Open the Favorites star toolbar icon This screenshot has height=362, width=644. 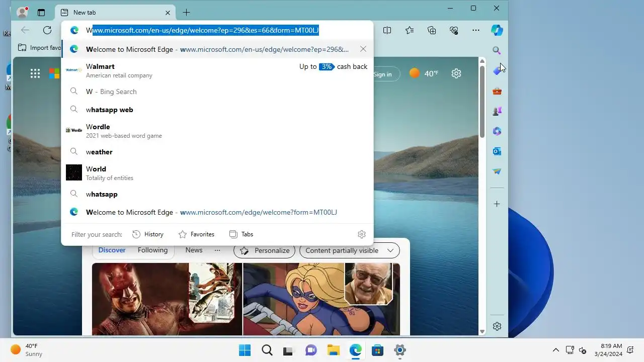tap(410, 30)
